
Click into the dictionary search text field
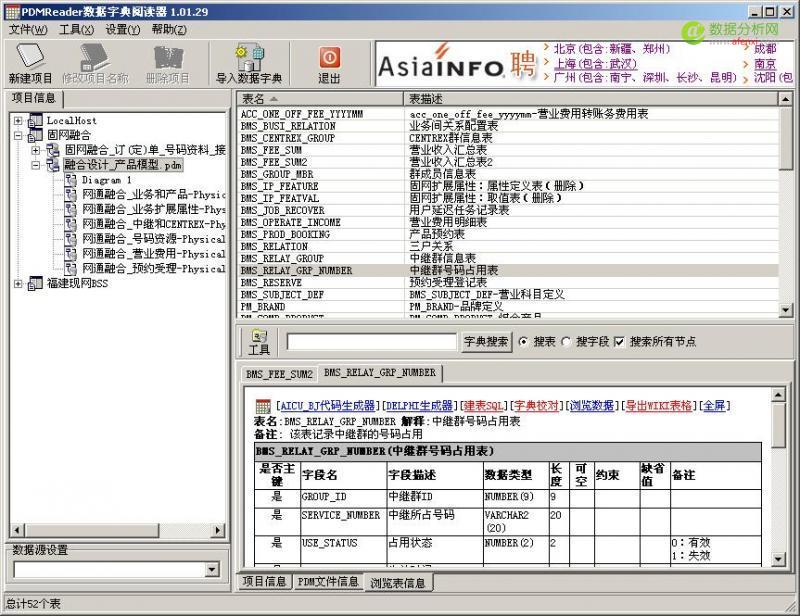click(371, 342)
